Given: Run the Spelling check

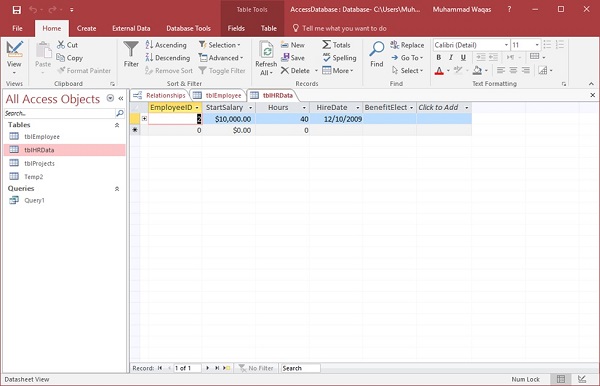Looking at the screenshot, I should (339, 58).
